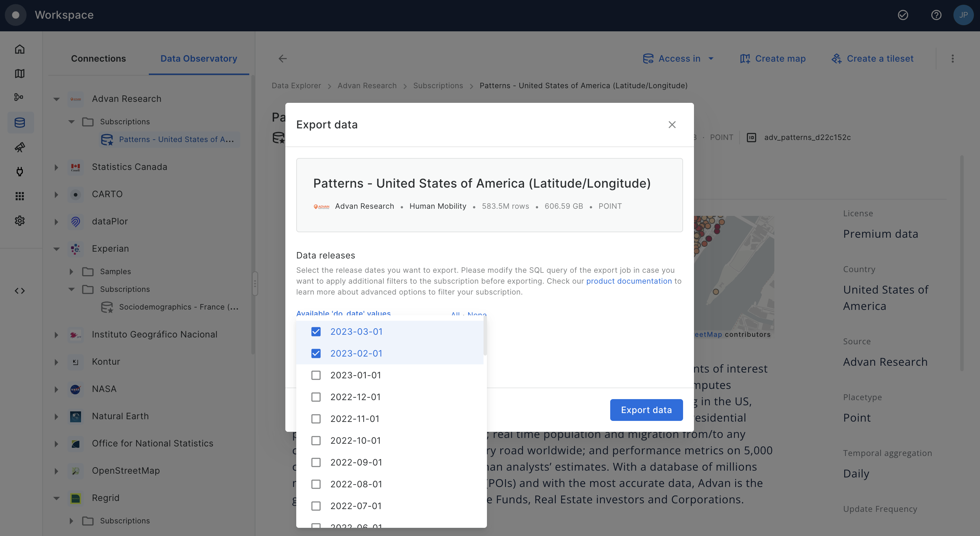Select the Data Explorer database icon

pyautogui.click(x=20, y=123)
